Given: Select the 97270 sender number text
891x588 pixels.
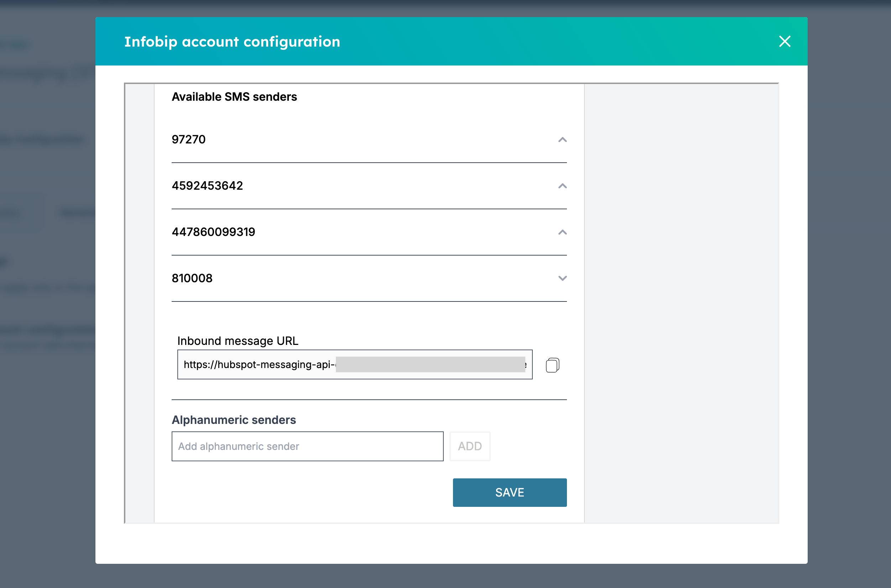Looking at the screenshot, I should click(x=189, y=140).
